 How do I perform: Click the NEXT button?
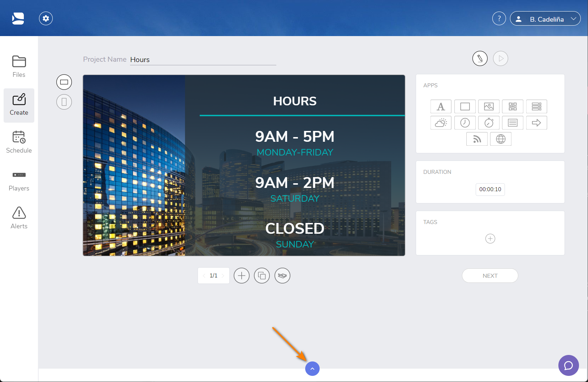click(490, 276)
